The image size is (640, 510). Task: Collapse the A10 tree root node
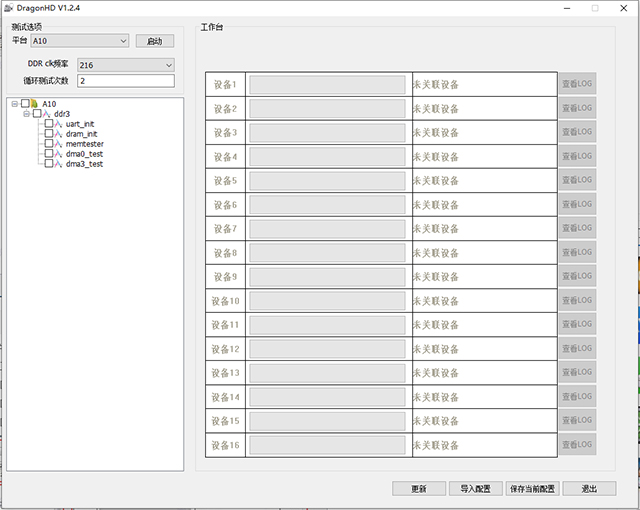coord(15,104)
